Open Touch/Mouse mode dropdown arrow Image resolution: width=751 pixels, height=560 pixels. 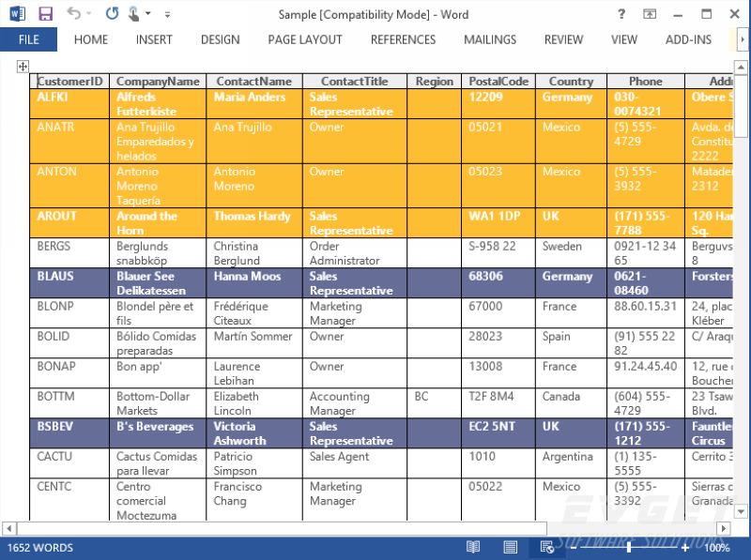(x=148, y=14)
